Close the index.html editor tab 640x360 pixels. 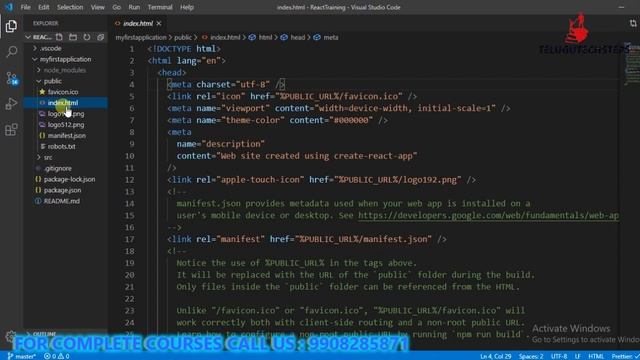pyautogui.click(x=159, y=23)
